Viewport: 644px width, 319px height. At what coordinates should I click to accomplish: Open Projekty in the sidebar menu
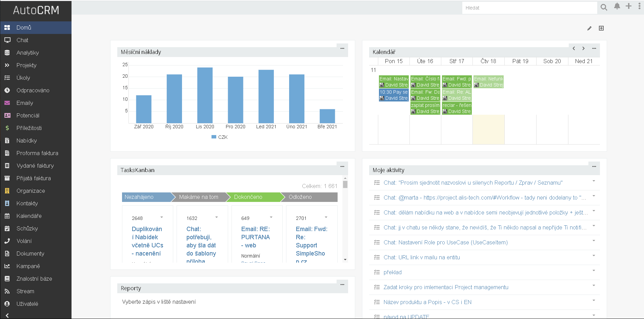tap(26, 65)
